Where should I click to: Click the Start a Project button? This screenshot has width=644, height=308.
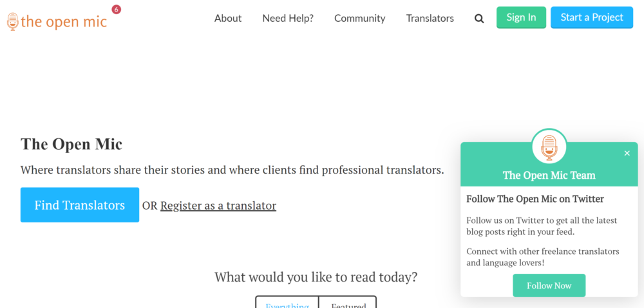tap(592, 17)
